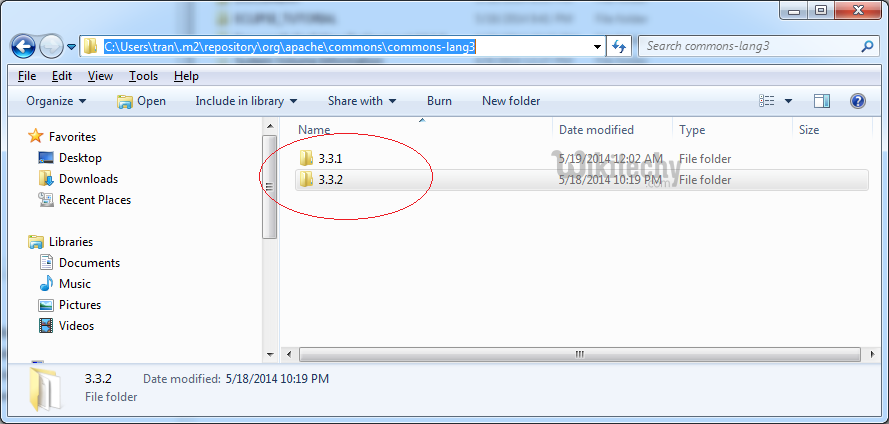The image size is (889, 424).
Task: Click the change view icon
Action: point(767,101)
